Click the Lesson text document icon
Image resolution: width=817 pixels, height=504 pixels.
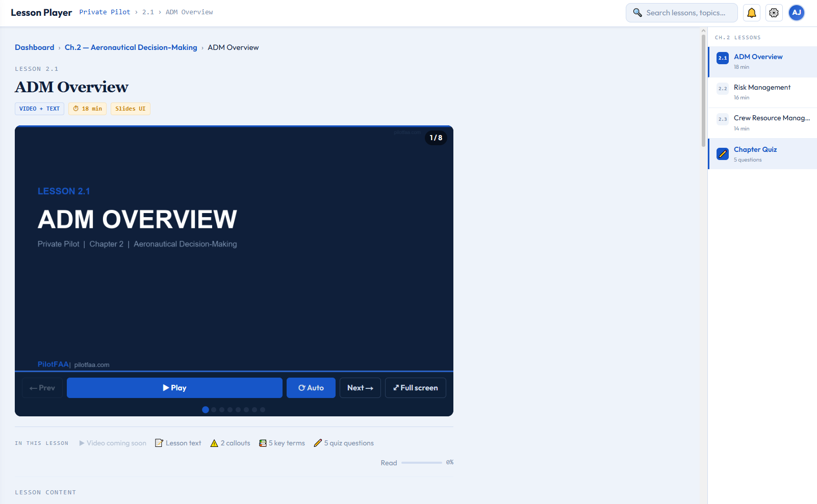pyautogui.click(x=159, y=443)
